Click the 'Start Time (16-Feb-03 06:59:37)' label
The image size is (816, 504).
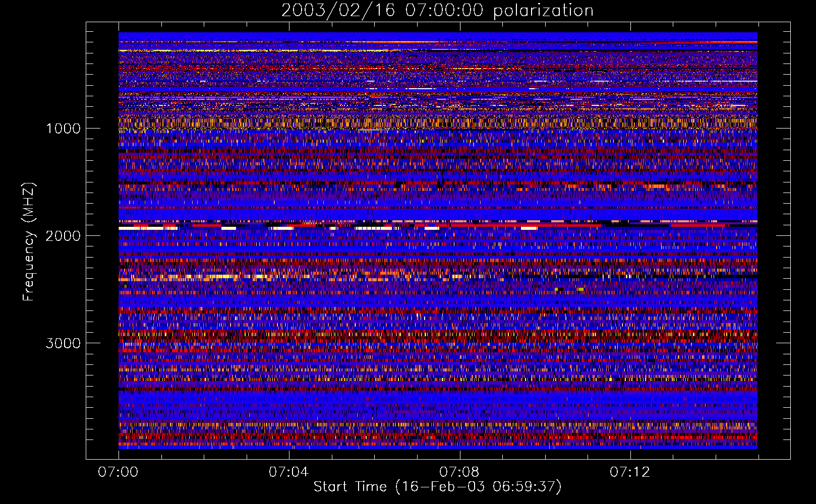[x=437, y=487]
